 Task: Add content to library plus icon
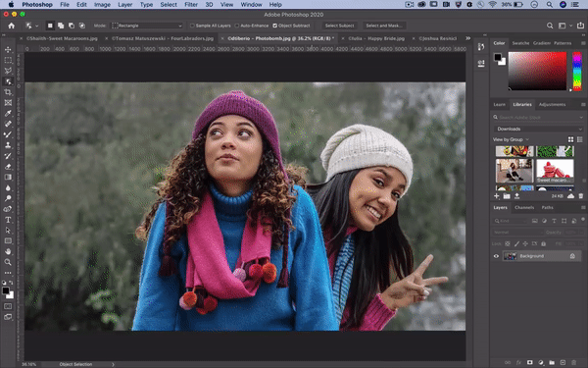click(x=497, y=196)
